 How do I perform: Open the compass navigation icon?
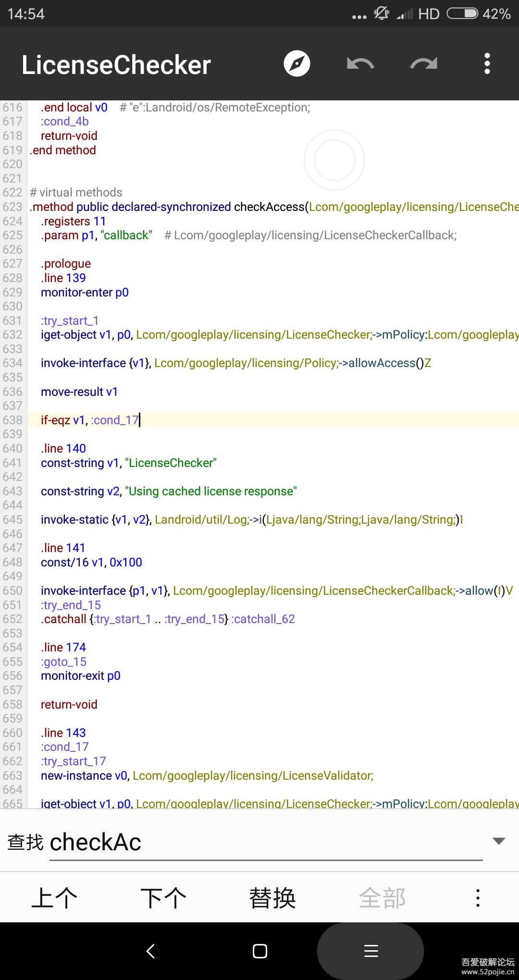297,63
